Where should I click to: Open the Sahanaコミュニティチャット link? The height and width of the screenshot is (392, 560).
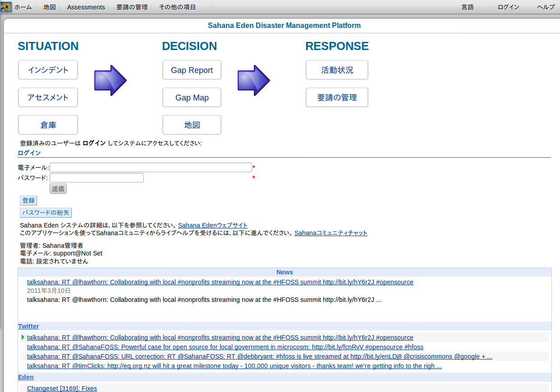(x=331, y=233)
